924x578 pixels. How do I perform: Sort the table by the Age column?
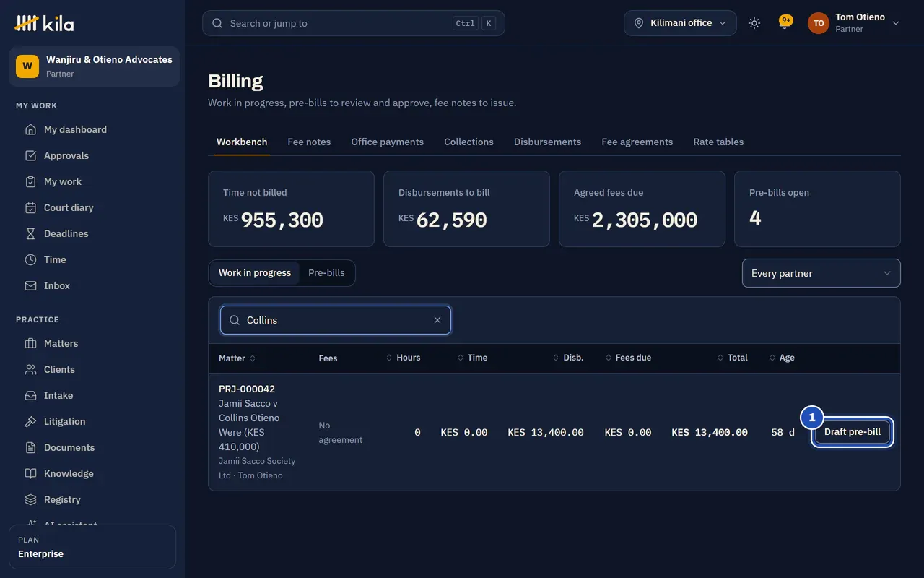coord(782,358)
